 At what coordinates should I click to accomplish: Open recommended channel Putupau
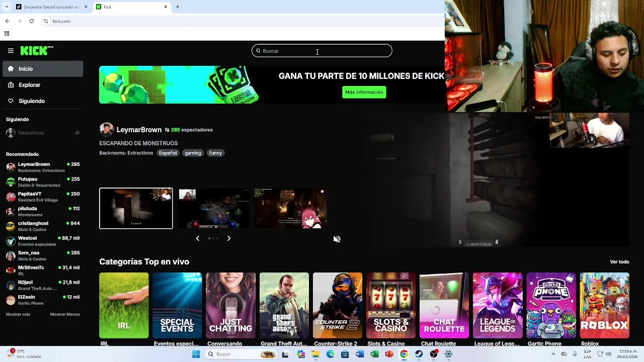tap(43, 182)
